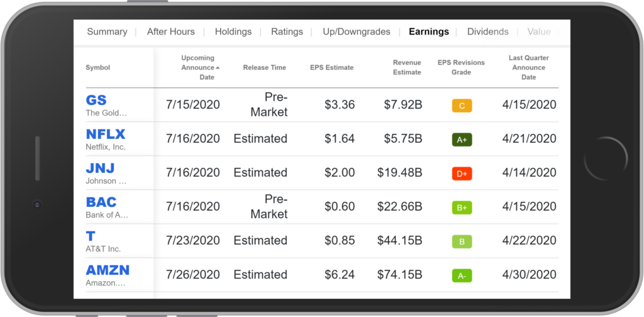Click BAC revenue estimate $22.66B
Image resolution: width=644 pixels, height=317 pixels.
(400, 206)
